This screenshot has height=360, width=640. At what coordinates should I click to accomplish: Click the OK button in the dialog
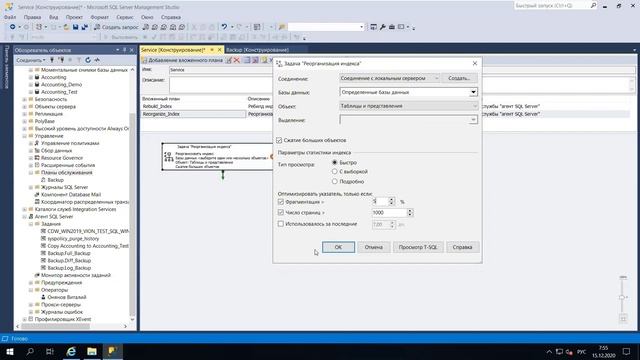click(x=338, y=247)
